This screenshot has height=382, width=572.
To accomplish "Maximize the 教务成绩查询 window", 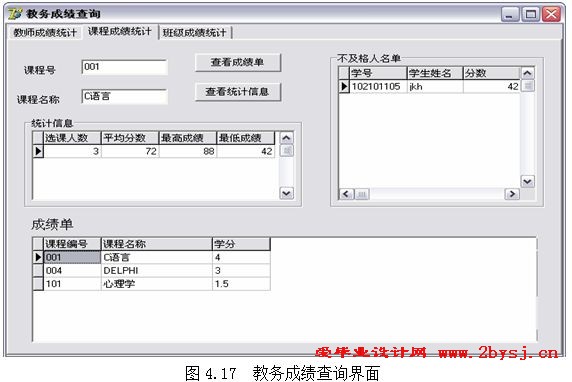I will (x=530, y=14).
